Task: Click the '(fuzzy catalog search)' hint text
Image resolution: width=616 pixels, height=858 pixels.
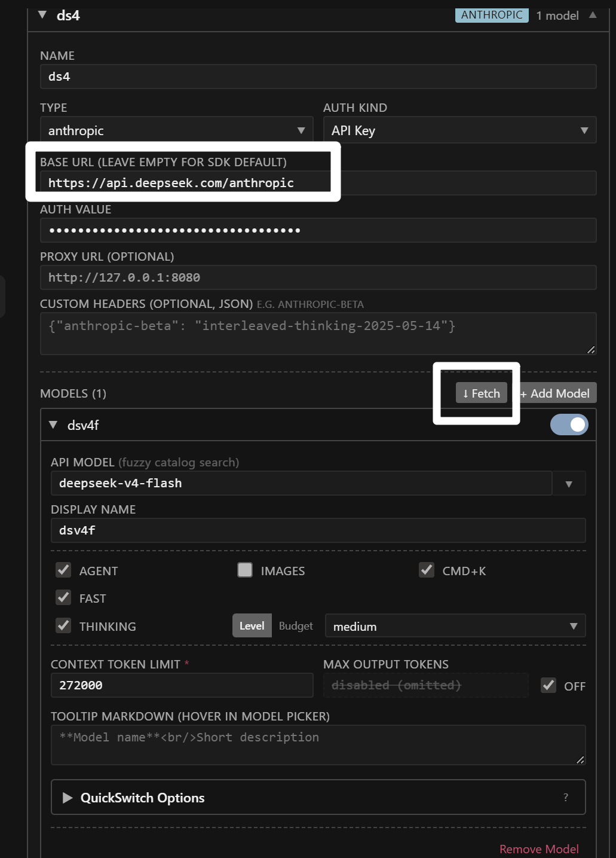Action: 179,462
